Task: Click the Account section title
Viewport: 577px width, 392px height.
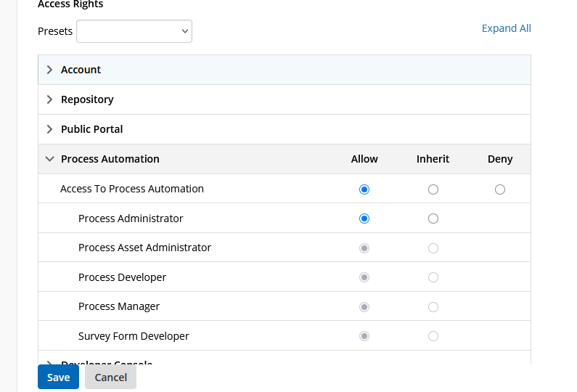Action: (x=81, y=70)
